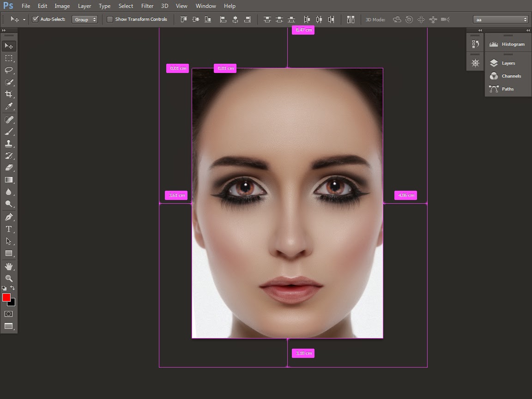Select the Eraser tool
Viewport: 532px width, 399px height.
tap(8, 168)
